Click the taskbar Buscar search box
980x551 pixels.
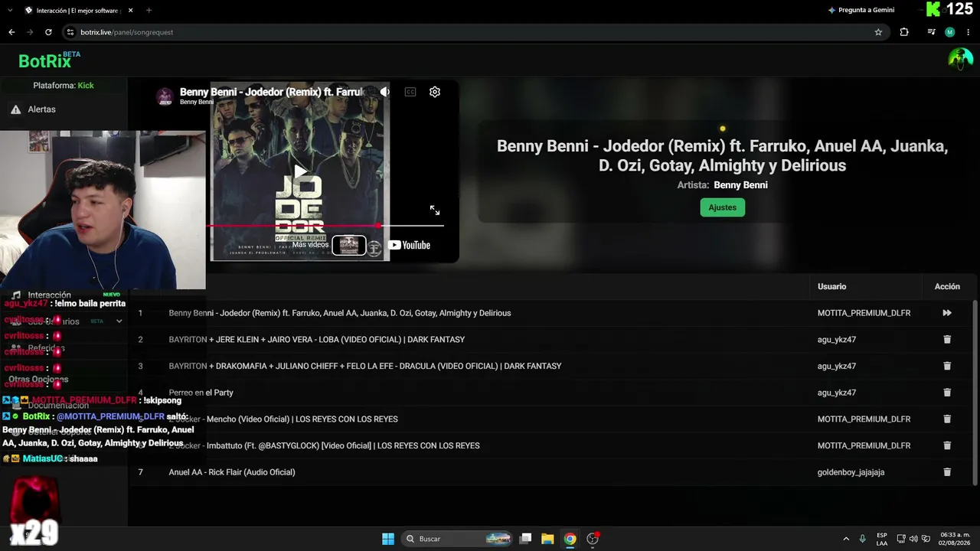tap(458, 539)
